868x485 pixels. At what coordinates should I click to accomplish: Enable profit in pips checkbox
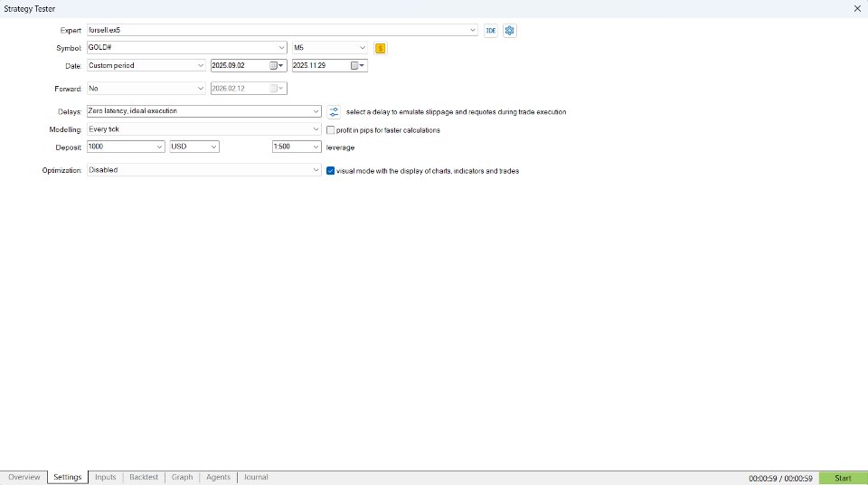331,130
